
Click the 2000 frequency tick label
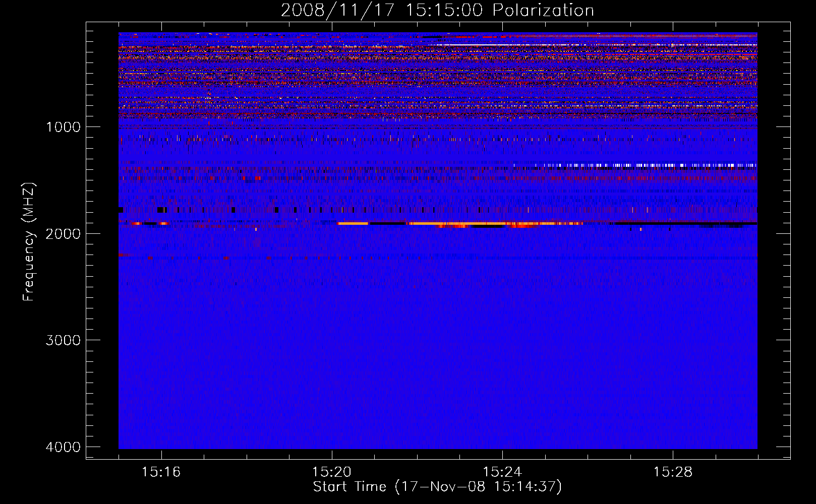coord(63,233)
